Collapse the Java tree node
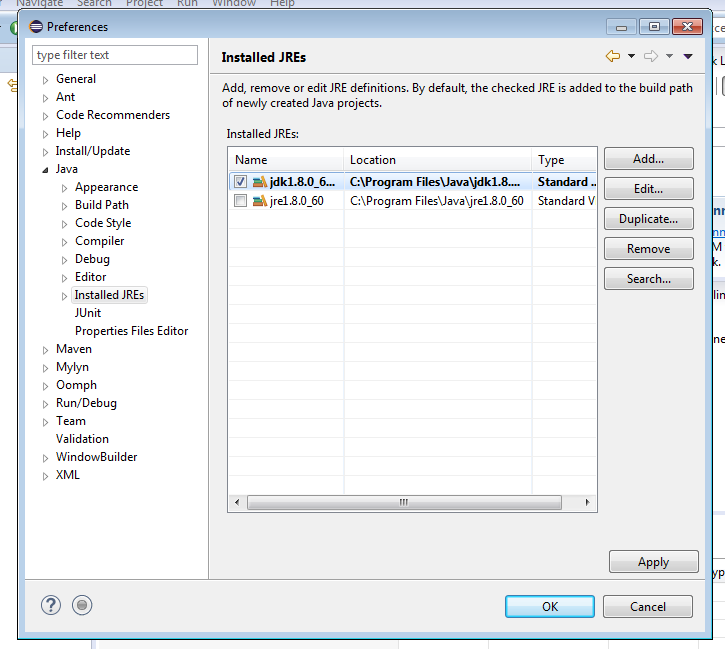This screenshot has height=649, width=725. (x=45, y=170)
